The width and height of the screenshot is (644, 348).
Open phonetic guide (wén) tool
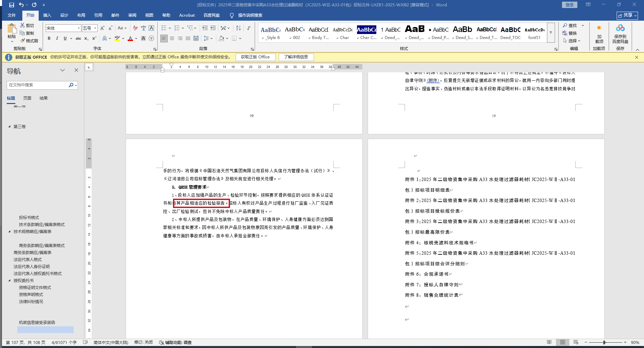[143, 28]
